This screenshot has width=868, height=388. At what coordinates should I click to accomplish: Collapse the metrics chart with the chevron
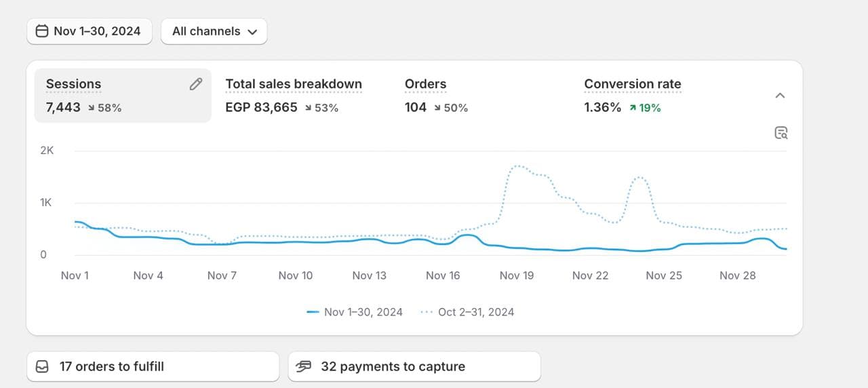(x=780, y=96)
